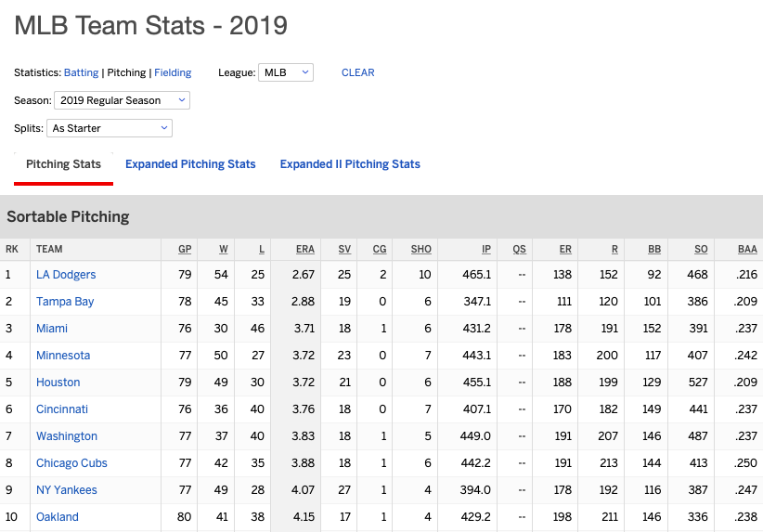Sort by the SHO column header
This screenshot has height=532, width=763.
tap(421, 249)
